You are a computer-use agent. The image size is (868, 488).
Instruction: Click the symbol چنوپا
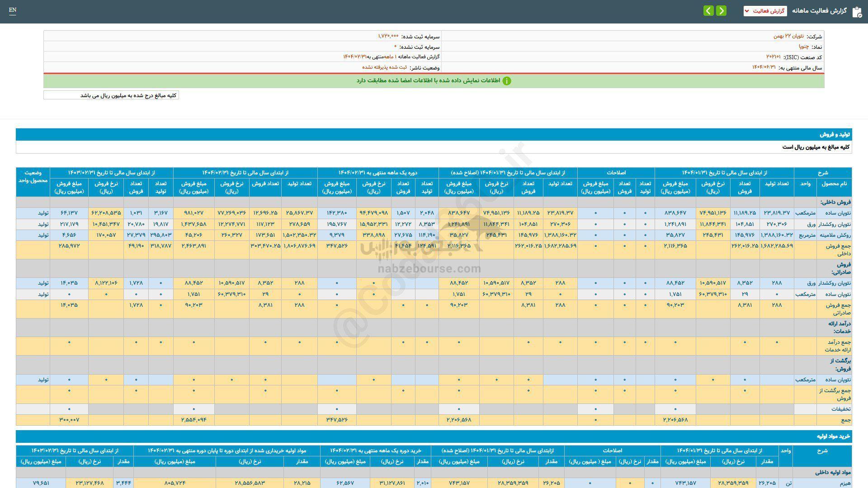[x=803, y=47]
